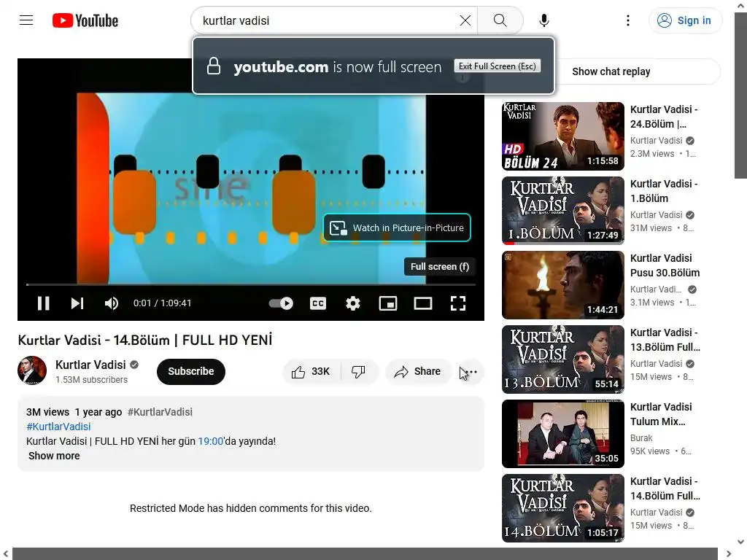Dislike the video
The height and width of the screenshot is (560, 747).
coord(359,371)
